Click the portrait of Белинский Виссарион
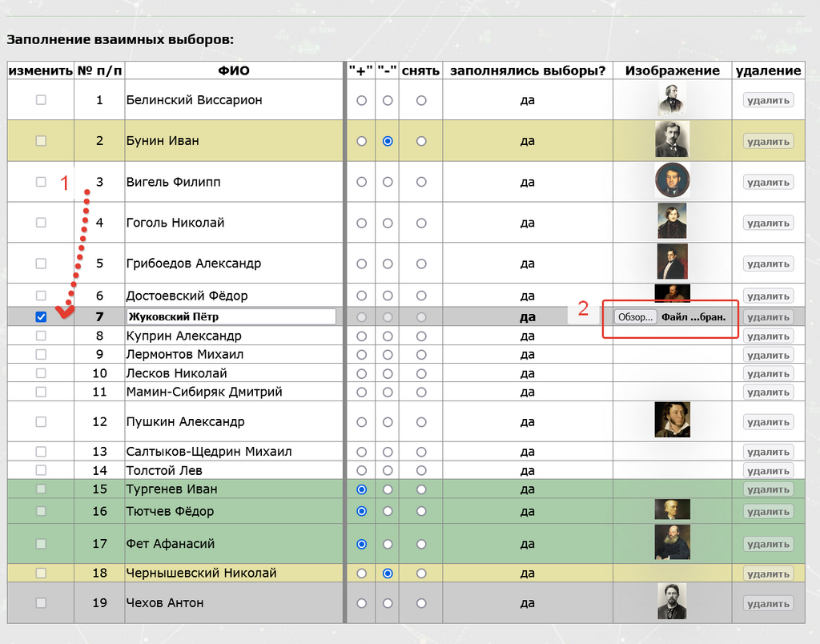This screenshot has height=644, width=820. pyautogui.click(x=672, y=99)
